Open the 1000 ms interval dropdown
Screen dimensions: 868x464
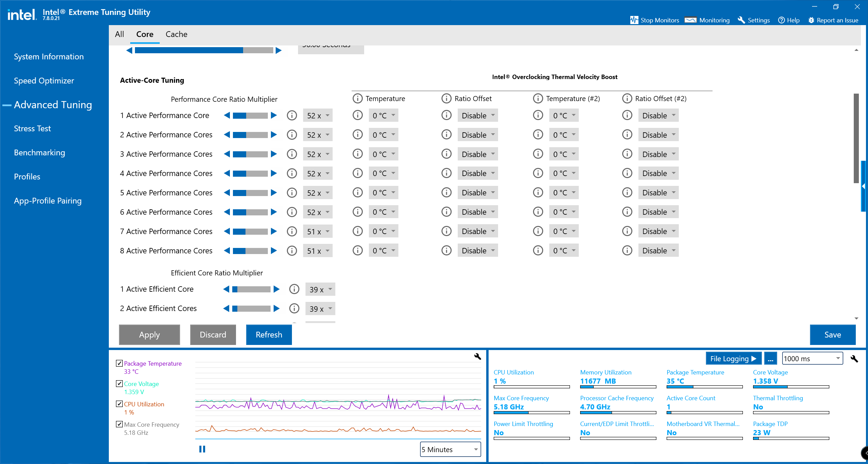812,359
